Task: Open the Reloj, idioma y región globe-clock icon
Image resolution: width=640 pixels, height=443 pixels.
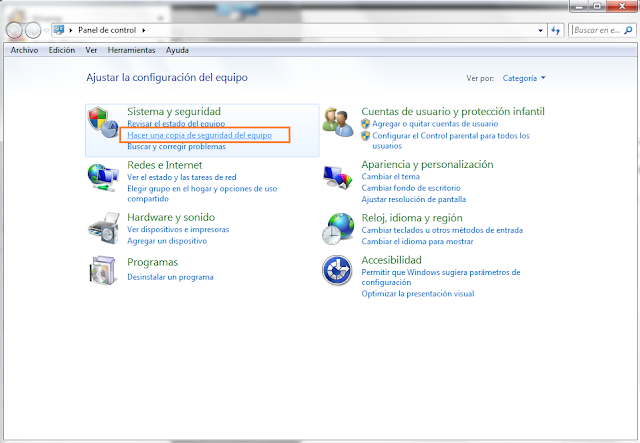Action: click(x=338, y=229)
